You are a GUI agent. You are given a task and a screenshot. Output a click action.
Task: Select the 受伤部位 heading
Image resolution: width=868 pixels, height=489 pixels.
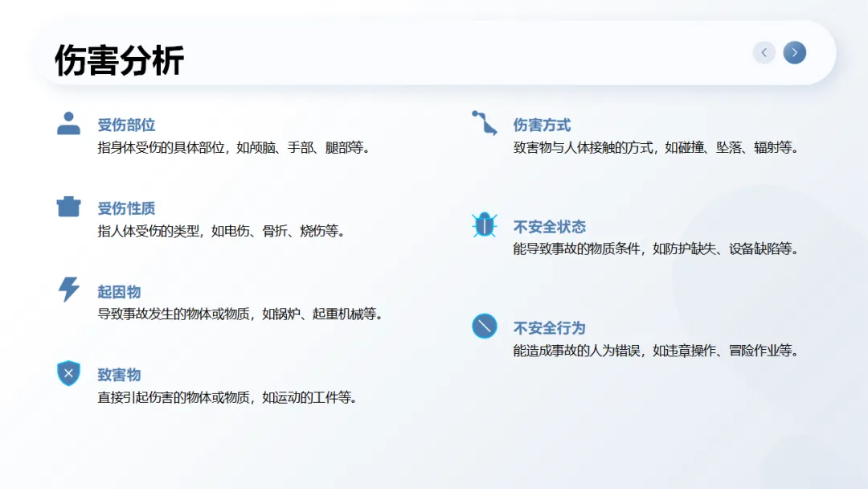coord(126,125)
